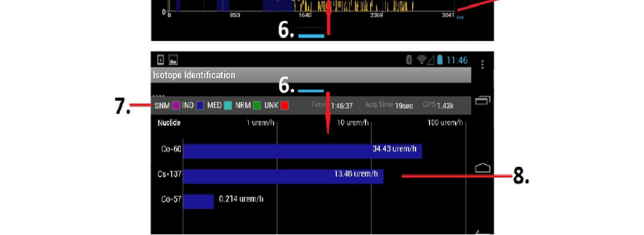Tap the Isotope Identification title bar
Image resolution: width=644 pixels, height=235 pixels.
[x=311, y=75]
